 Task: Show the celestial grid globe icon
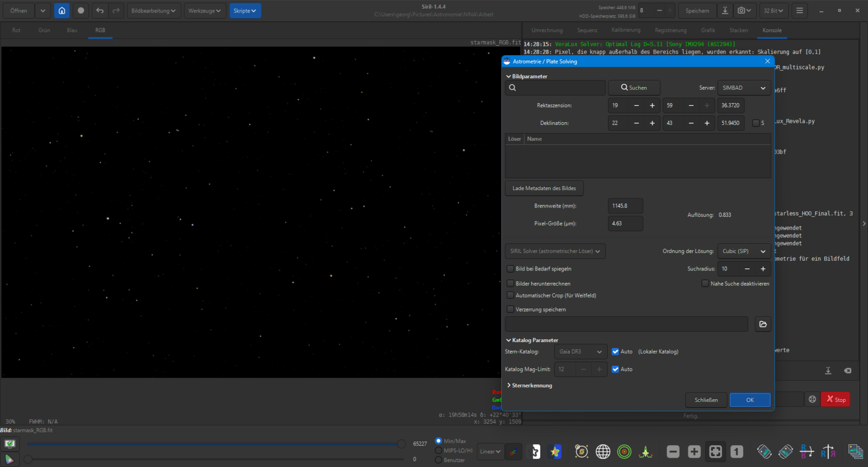[603, 452]
